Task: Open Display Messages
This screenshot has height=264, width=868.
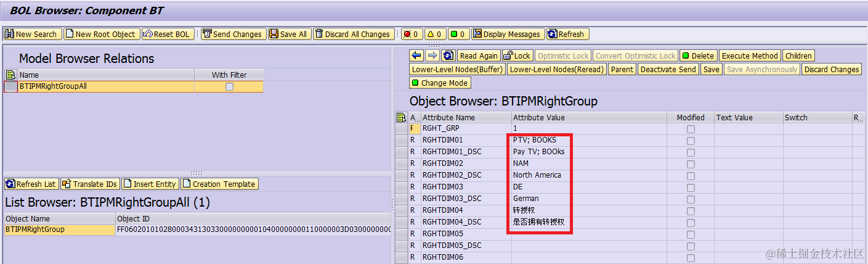Action: [507, 34]
